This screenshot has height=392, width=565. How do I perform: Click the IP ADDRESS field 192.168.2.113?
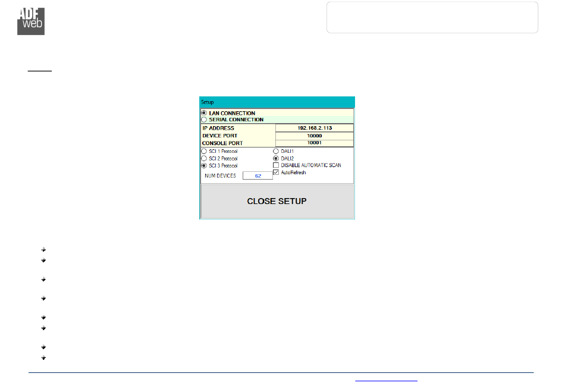pos(315,128)
